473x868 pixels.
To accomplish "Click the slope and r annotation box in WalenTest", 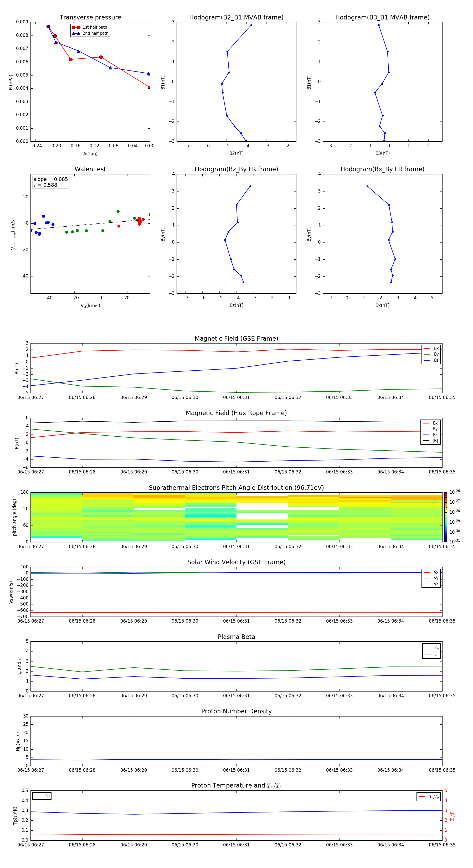I will click(x=50, y=182).
